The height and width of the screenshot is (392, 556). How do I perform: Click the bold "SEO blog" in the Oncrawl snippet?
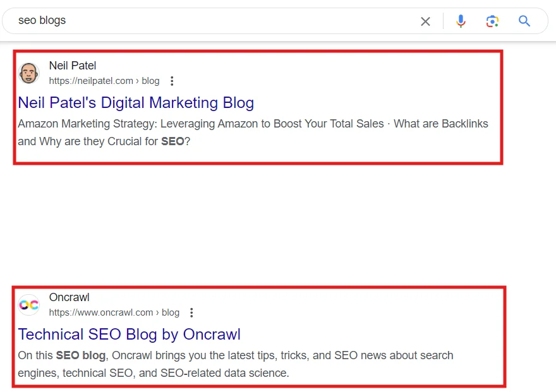coord(81,355)
